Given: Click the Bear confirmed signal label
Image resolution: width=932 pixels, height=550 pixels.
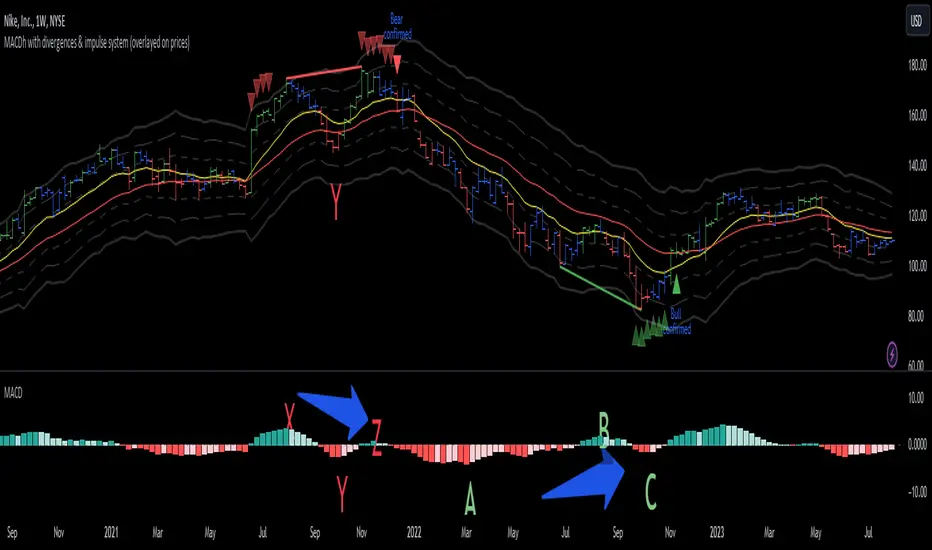Looking at the screenshot, I should pyautogui.click(x=397, y=27).
